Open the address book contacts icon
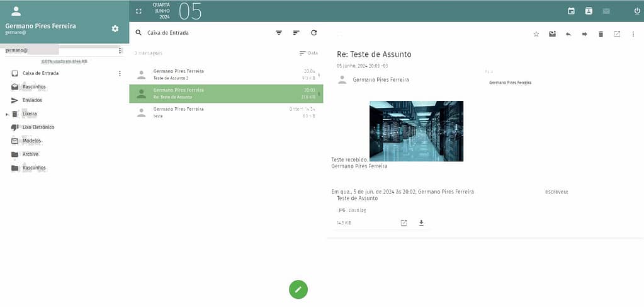644x307 pixels. point(589,11)
